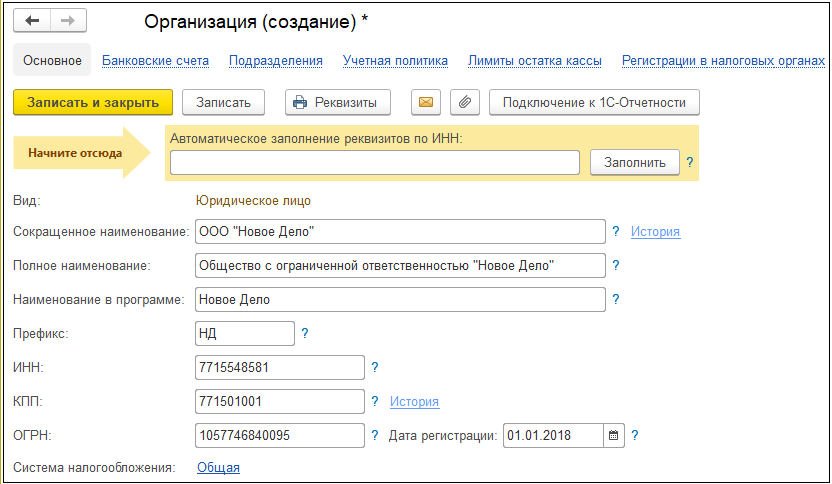Show help next to Заполнить button

(x=690, y=162)
